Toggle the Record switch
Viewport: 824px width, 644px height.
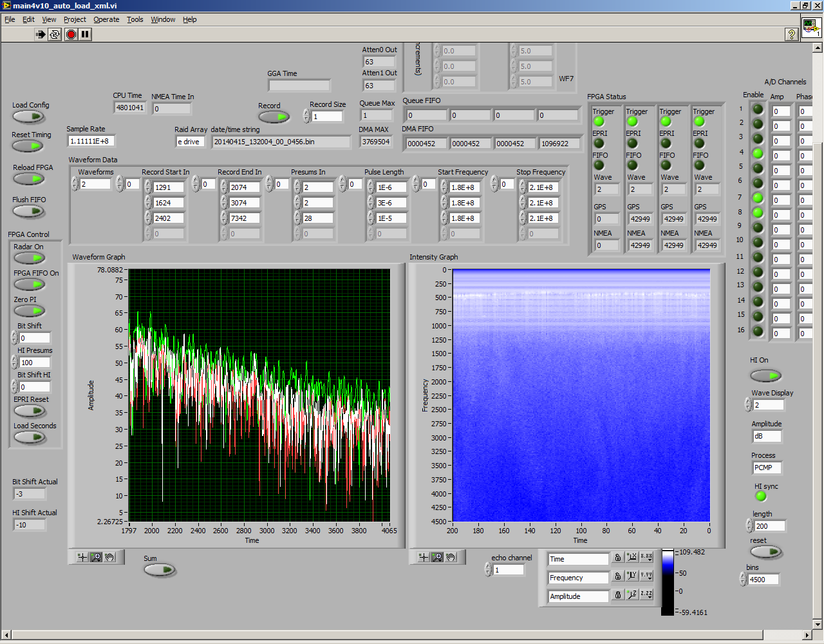274,117
